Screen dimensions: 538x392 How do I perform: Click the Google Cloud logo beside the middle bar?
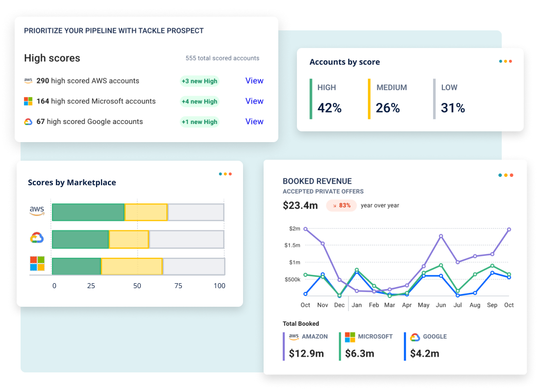coord(37,238)
